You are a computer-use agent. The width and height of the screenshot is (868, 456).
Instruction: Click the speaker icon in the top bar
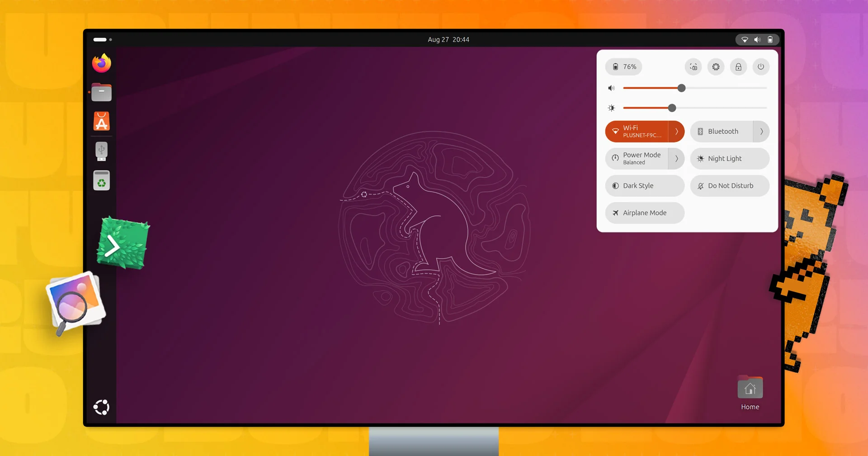[x=757, y=40]
